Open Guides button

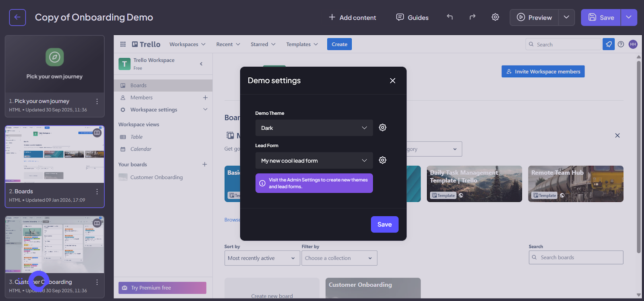point(412,17)
